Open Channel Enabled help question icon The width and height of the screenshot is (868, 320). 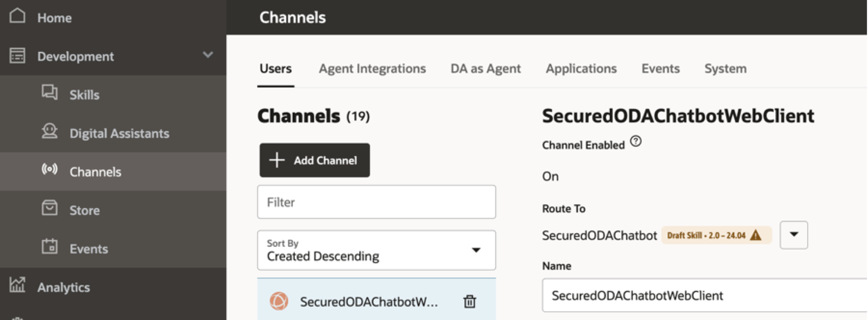click(636, 141)
